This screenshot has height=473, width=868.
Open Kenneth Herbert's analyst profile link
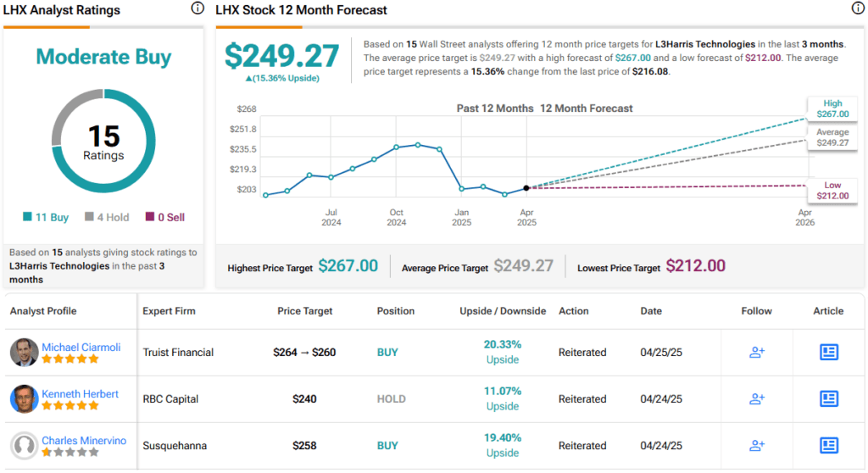point(81,394)
